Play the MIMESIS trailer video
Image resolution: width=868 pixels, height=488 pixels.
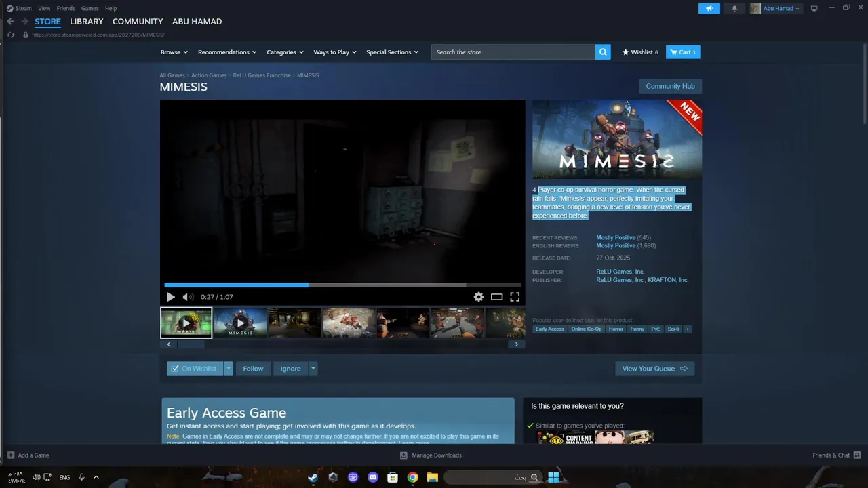pos(171,297)
